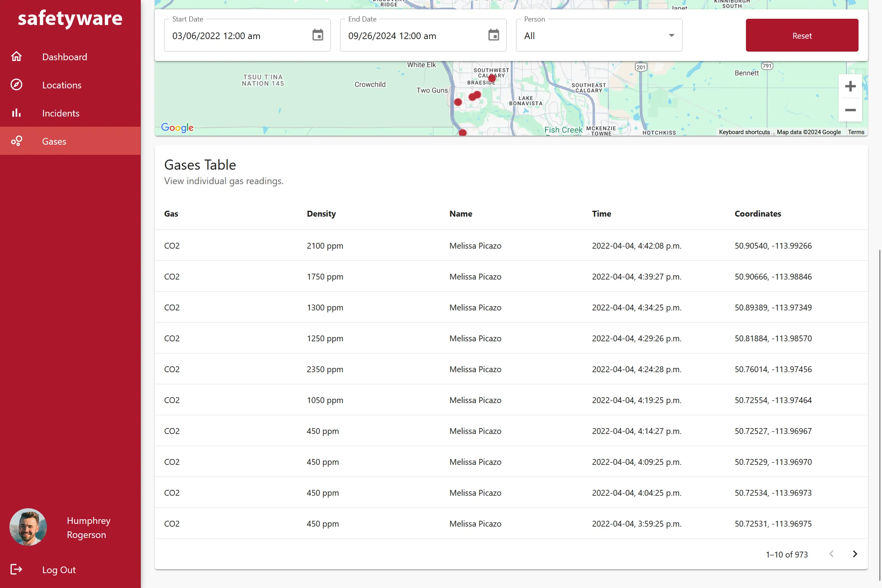Open the Start Date calendar picker icon
This screenshot has height=588, width=882.
[x=318, y=35]
